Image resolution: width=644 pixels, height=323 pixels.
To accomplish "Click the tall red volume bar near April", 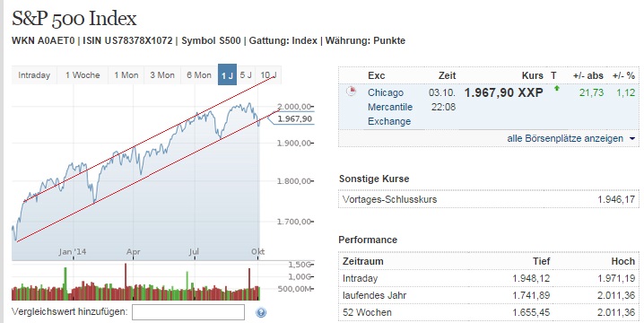I will (126, 282).
